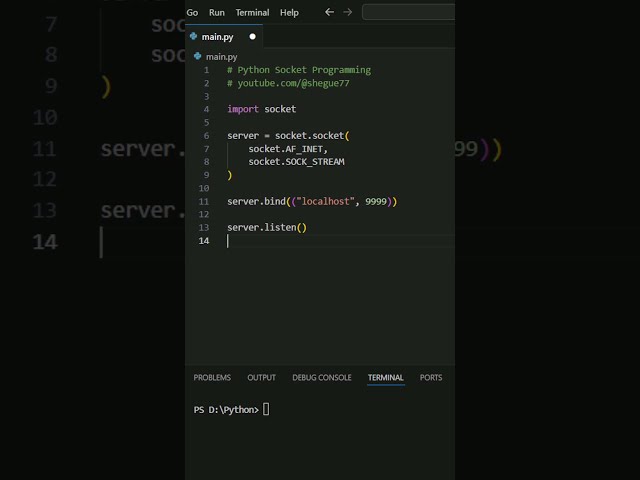Click the 'socket.AF_INET,' code line
Viewport: 640px width, 480px height.
(x=288, y=149)
